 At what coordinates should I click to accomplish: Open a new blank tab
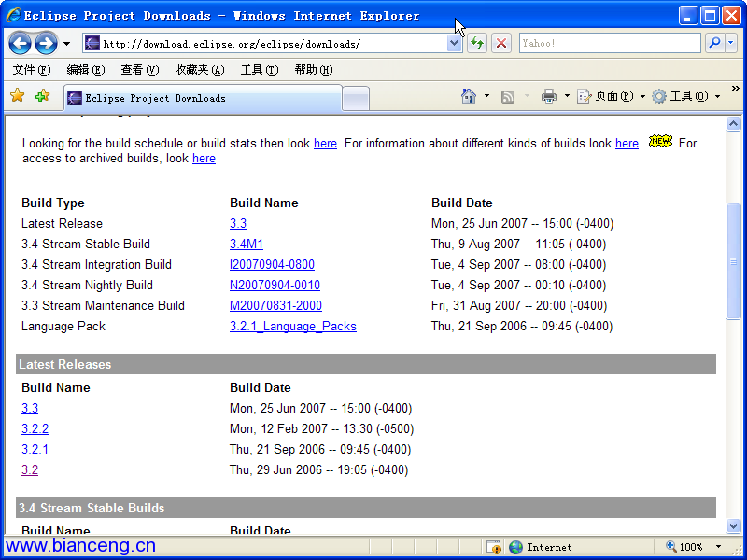click(x=356, y=99)
